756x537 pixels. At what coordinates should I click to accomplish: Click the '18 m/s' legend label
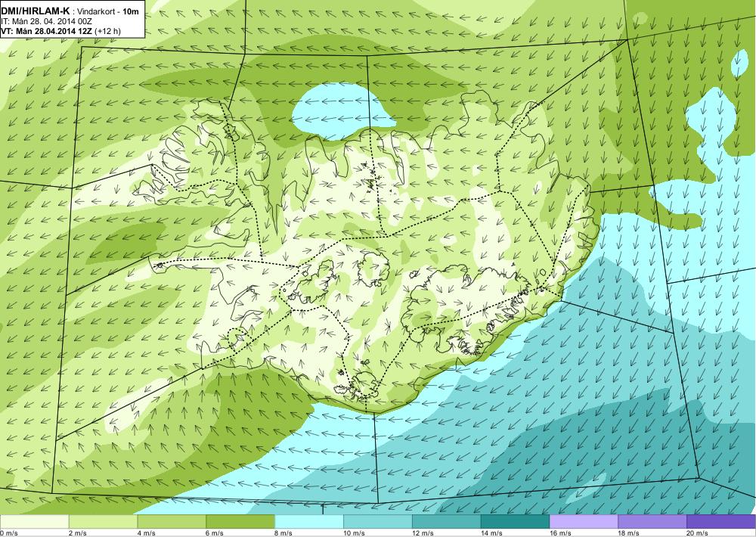pos(629,532)
